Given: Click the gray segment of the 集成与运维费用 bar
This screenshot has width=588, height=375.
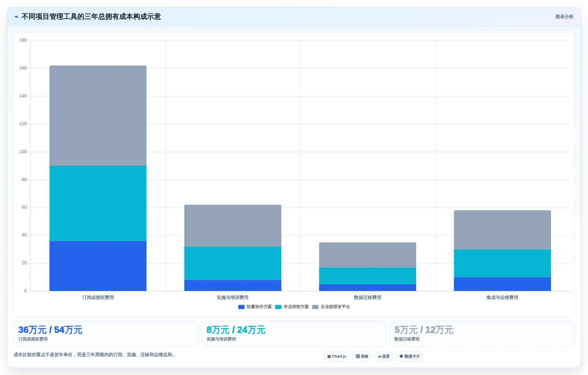Looking at the screenshot, I should (502, 230).
